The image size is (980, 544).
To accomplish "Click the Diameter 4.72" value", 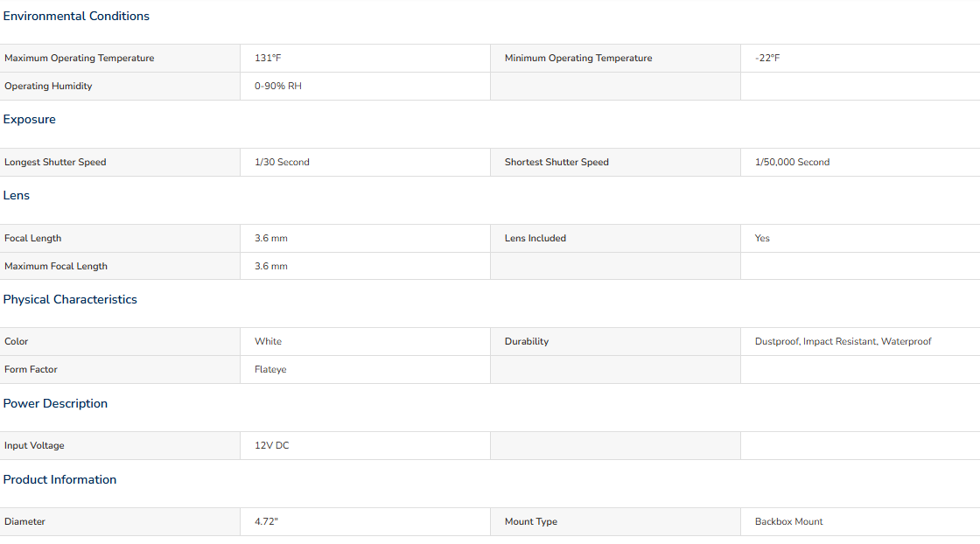I will pyautogui.click(x=266, y=521).
